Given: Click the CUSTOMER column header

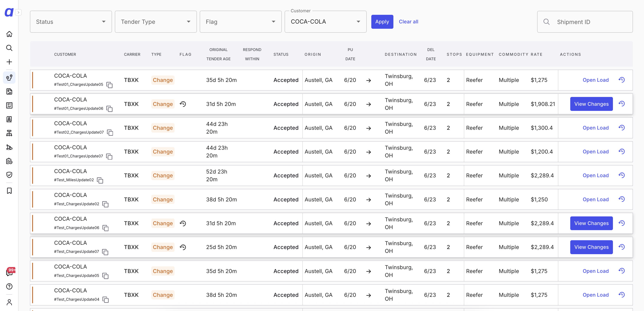Looking at the screenshot, I should point(65,54).
